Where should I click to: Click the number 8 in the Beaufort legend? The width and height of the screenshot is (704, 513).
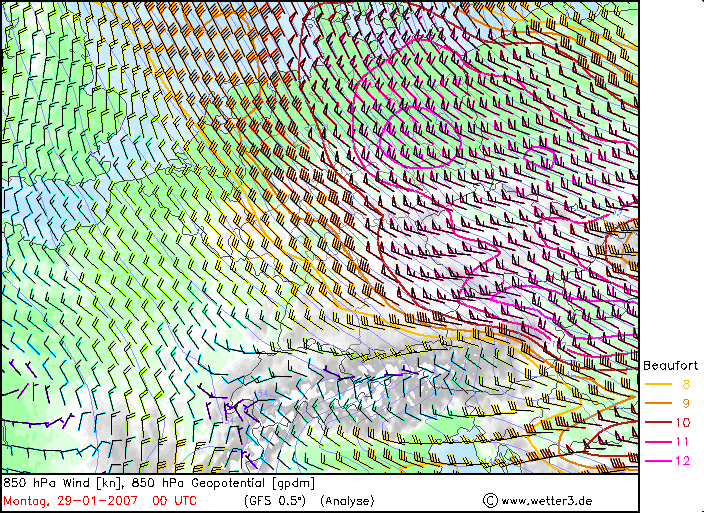(686, 384)
